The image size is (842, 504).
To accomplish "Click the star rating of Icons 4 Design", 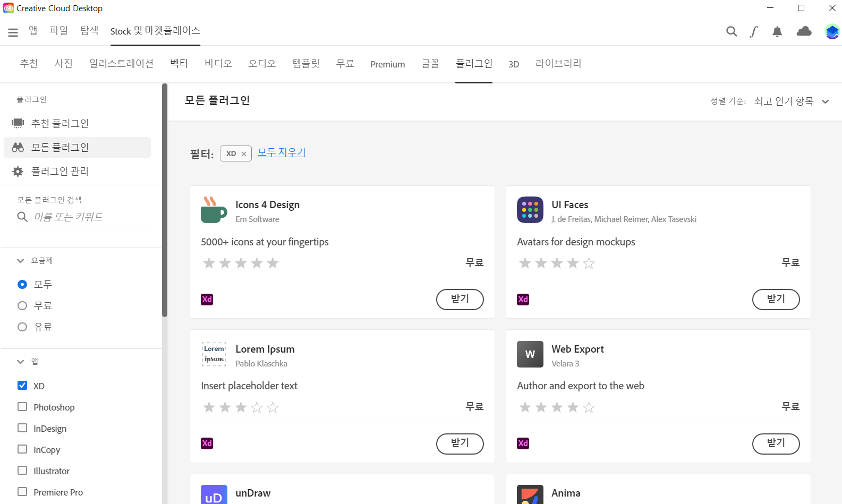I will click(241, 263).
